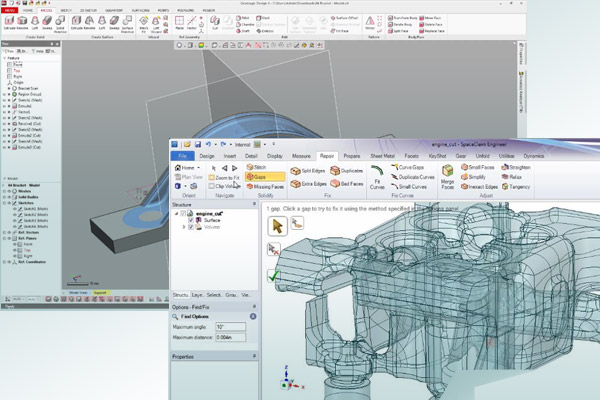Click Inexact Edges in SpaceClaim Adjust group
Viewport: 600px width, 400px height.
click(479, 187)
